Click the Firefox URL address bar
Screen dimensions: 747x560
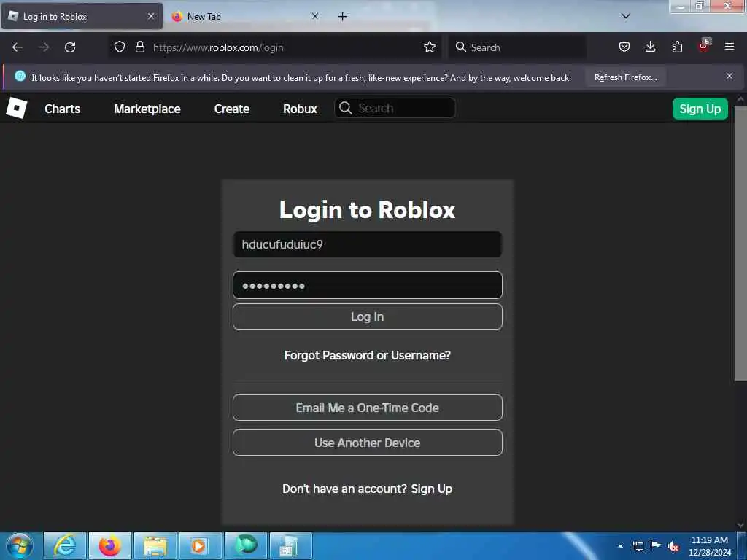(x=275, y=47)
